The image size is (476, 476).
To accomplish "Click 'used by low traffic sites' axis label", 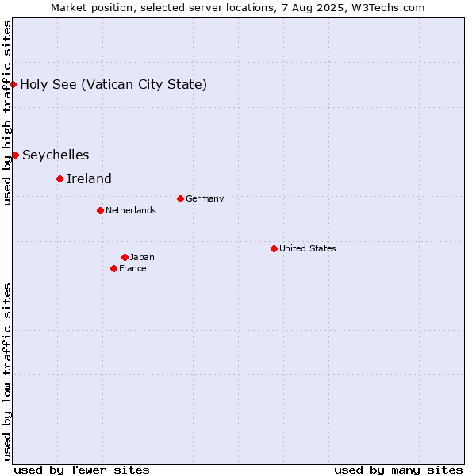I will [7, 372].
